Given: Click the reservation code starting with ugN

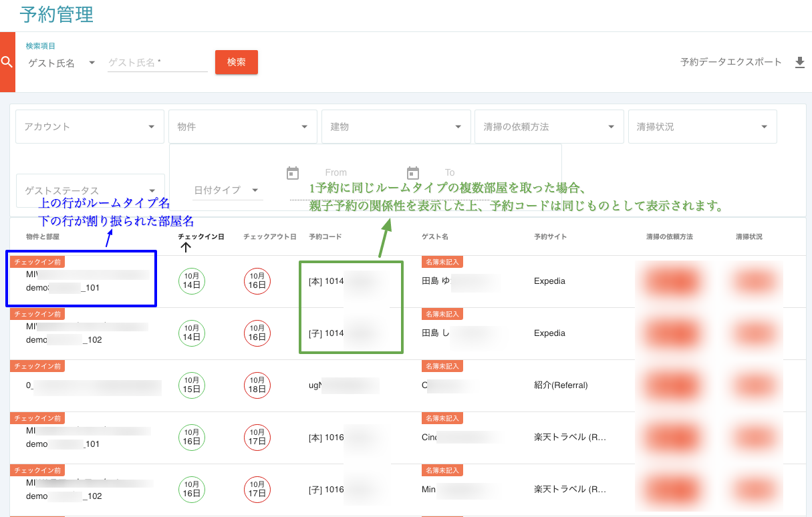Looking at the screenshot, I should pos(315,385).
